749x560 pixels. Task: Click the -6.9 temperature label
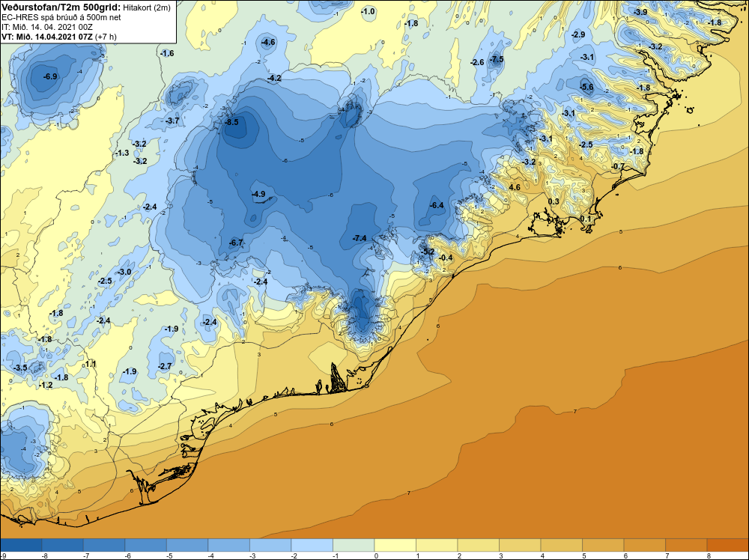50,76
